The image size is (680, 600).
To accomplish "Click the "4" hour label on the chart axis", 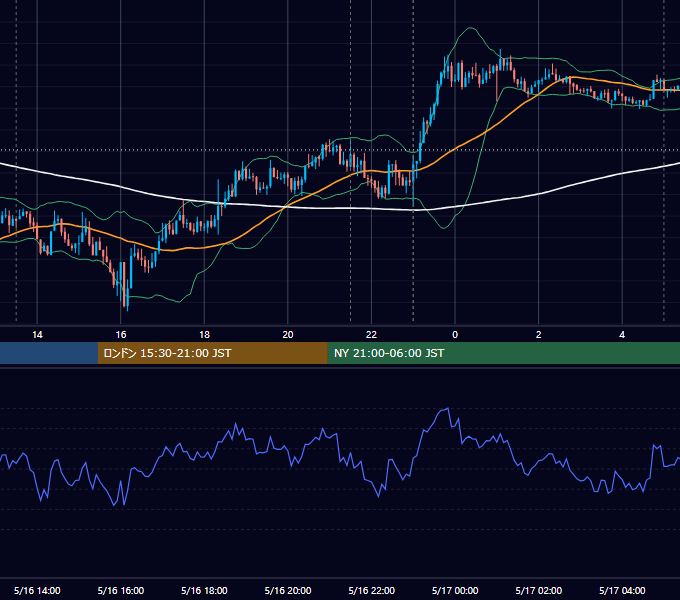I will 622,335.
